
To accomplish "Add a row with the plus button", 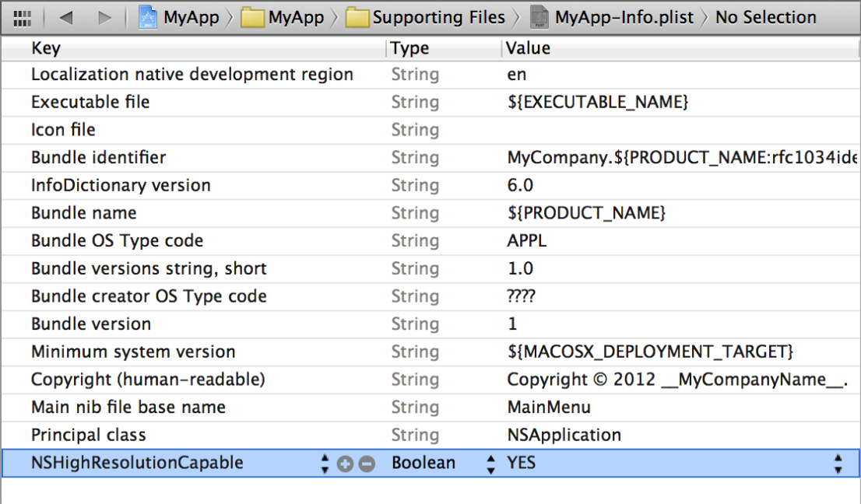I will click(345, 464).
